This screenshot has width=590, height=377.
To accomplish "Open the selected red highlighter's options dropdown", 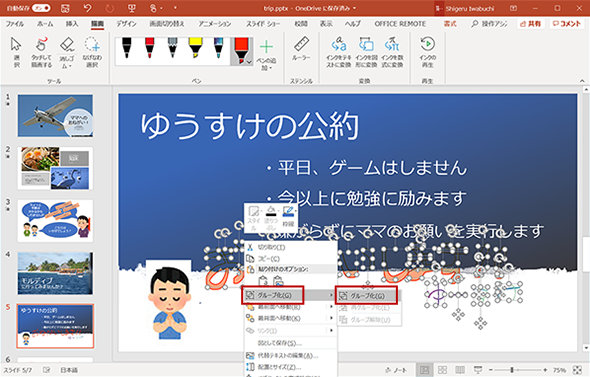I will 249,62.
